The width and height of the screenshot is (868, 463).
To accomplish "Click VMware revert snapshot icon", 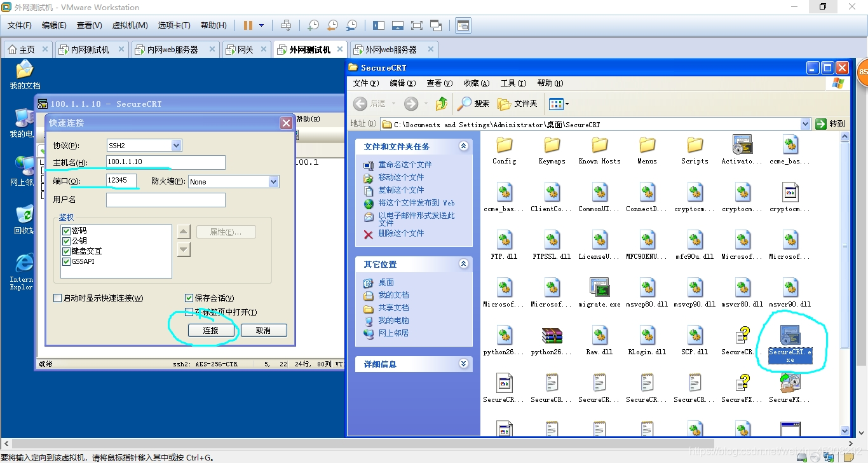I will coord(332,25).
